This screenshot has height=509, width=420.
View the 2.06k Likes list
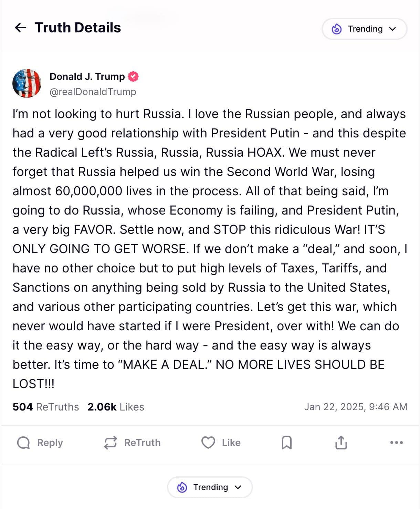coord(116,407)
